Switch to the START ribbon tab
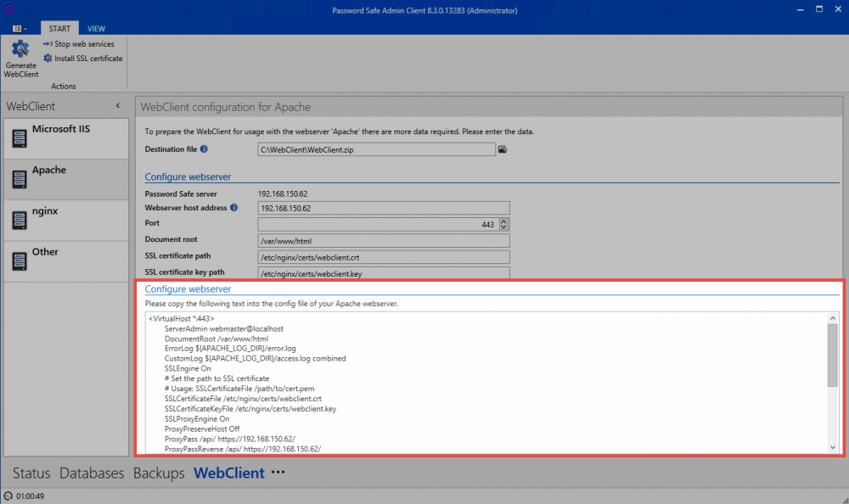Image resolution: width=849 pixels, height=504 pixels. [59, 28]
